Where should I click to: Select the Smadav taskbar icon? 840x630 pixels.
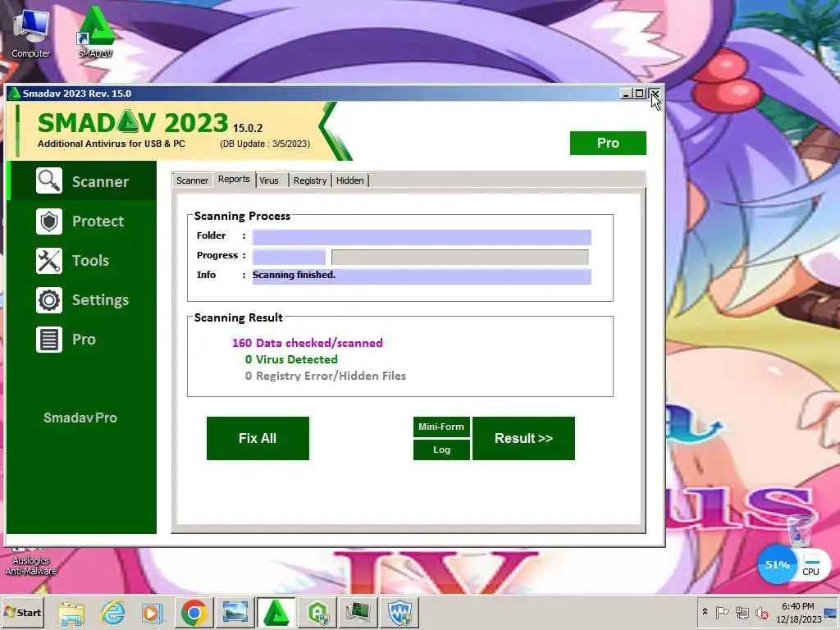[x=276, y=612]
